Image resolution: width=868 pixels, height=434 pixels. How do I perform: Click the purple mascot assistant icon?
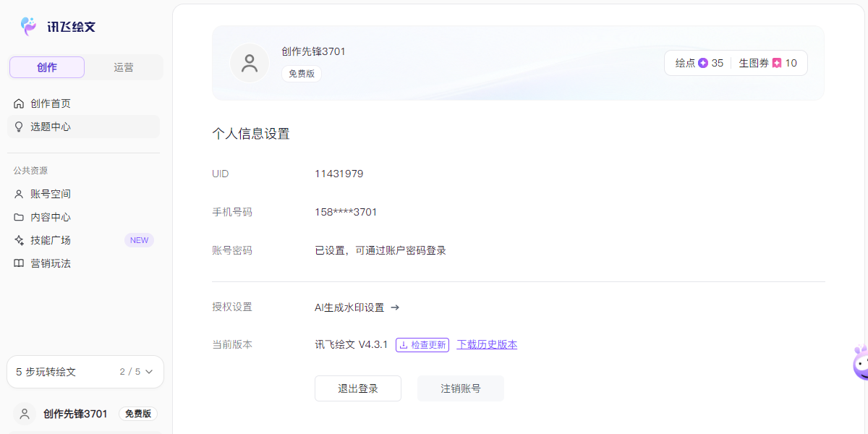pos(860,362)
